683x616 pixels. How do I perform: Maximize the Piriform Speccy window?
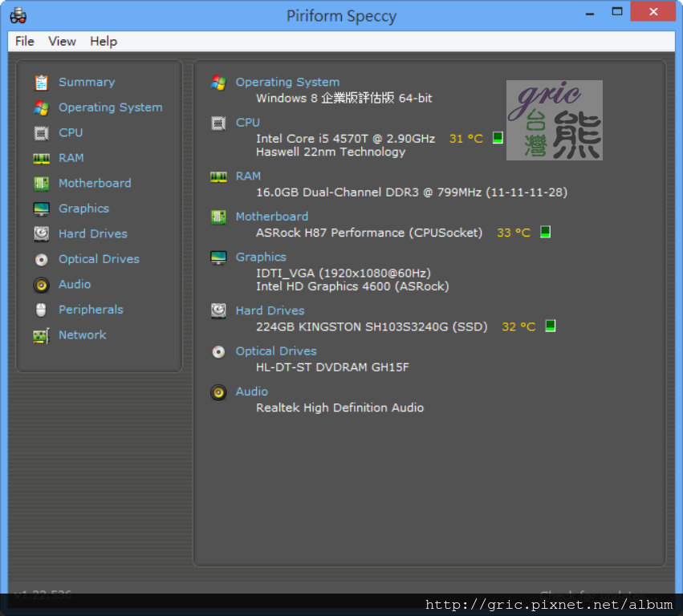pos(617,12)
